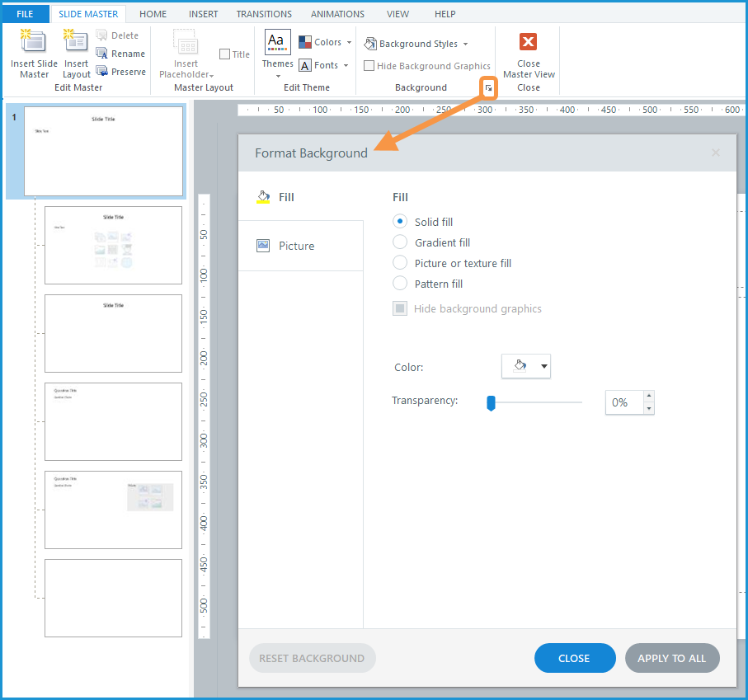The image size is (748, 700).
Task: Click the Preserve master icon
Action: click(x=102, y=72)
